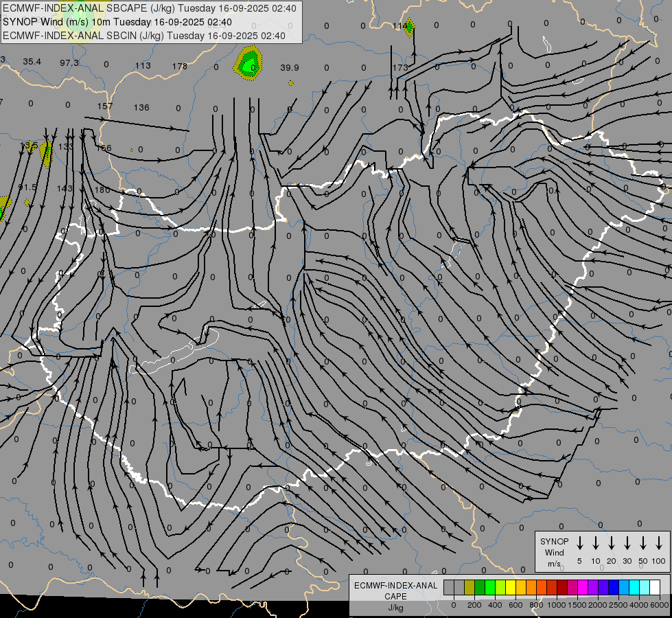The width and height of the screenshot is (672, 618).
Task: Click the olive CAPE patch left of 133
Action: pyautogui.click(x=46, y=154)
